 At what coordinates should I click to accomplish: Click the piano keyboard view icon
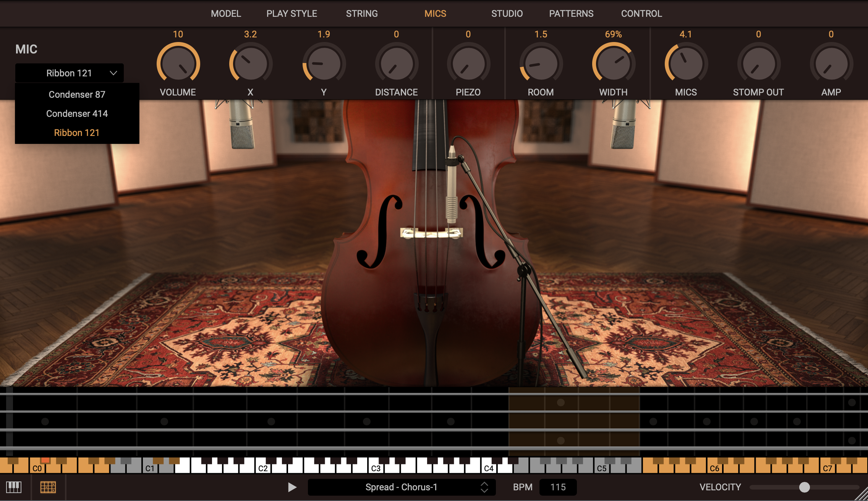[14, 487]
